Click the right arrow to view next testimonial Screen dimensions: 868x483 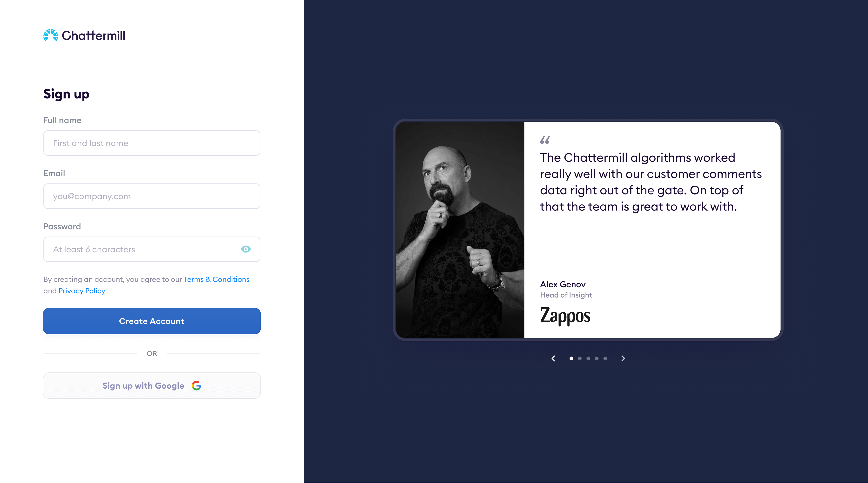(x=623, y=358)
